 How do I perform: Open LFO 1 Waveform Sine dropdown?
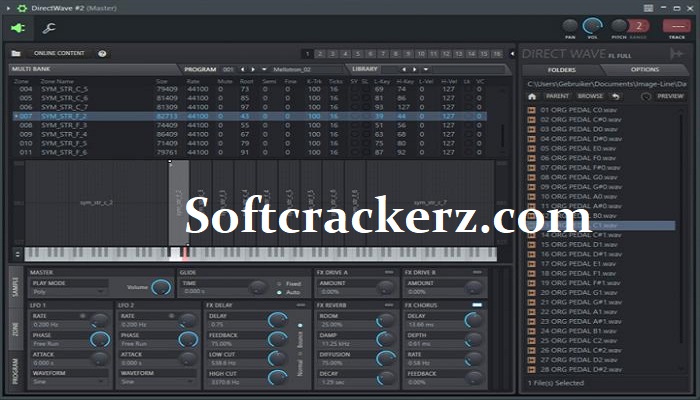pyautogui.click(x=69, y=382)
